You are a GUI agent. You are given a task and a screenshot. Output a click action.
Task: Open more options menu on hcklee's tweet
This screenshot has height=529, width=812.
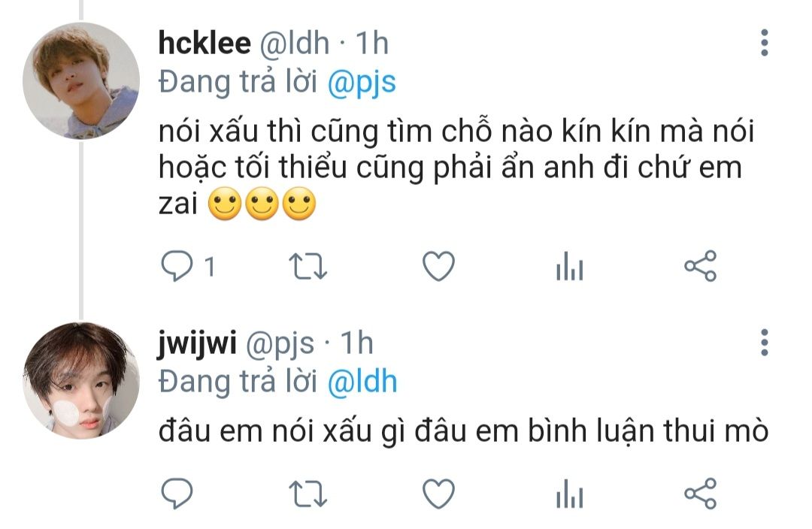(765, 42)
